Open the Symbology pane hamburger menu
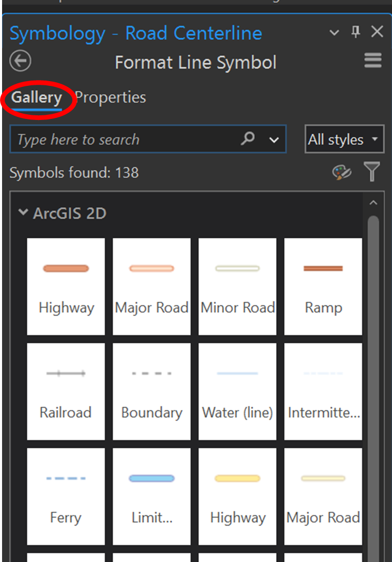This screenshot has width=392, height=562. click(372, 60)
